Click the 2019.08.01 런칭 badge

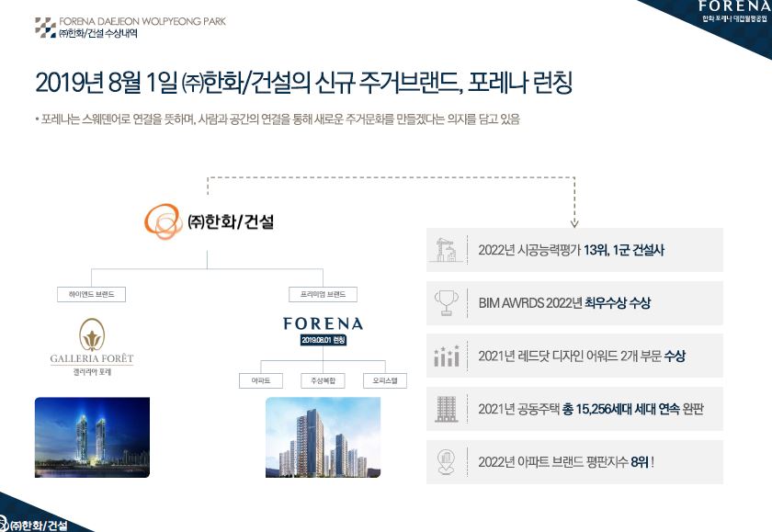coord(323,340)
